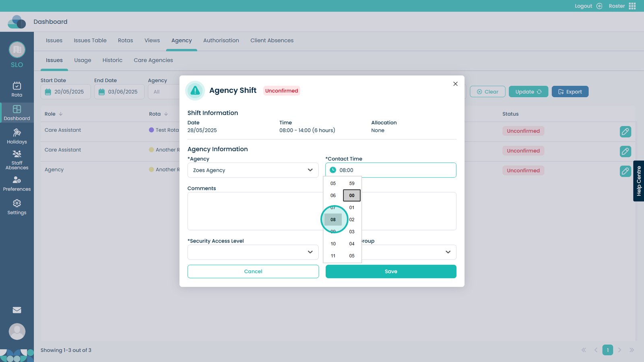This screenshot has height=362, width=644.
Task: Close the Agency Shift dialog
Action: click(x=455, y=84)
